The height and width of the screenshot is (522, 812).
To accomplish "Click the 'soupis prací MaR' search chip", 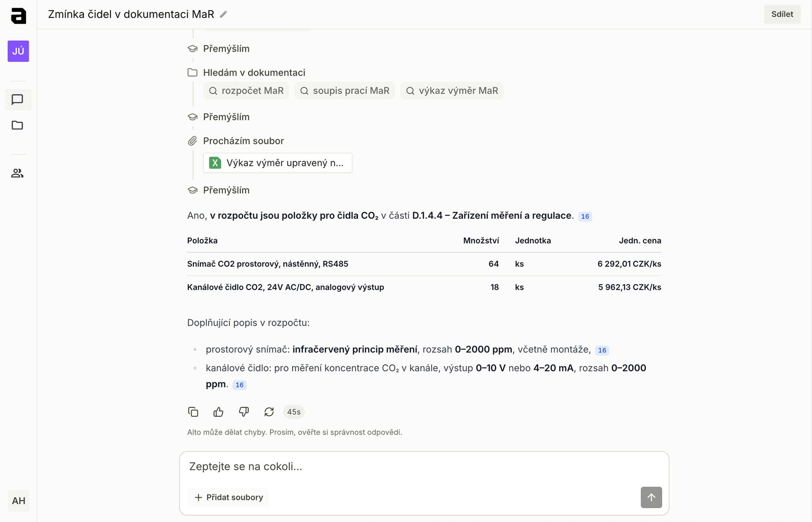I will 345,91.
